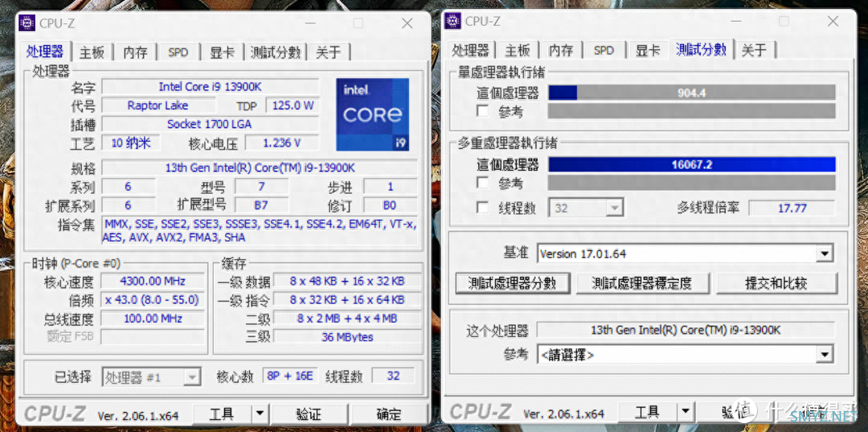Open the 基准 Version 17.01.64 dropdown
Screen dimensions: 868x432
(x=685, y=254)
